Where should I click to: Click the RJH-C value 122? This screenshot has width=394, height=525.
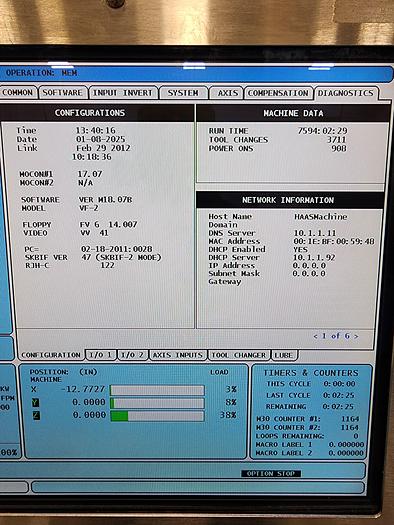tap(107, 265)
